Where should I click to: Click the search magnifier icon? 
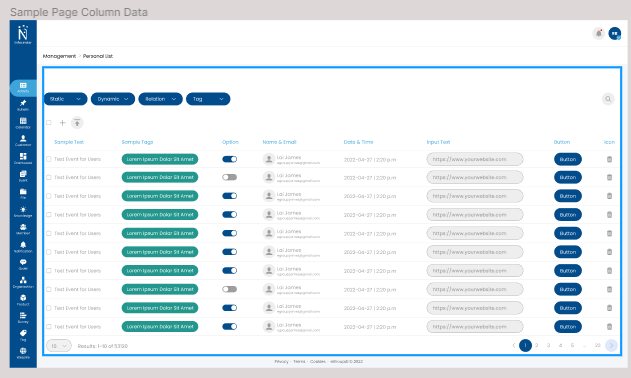pyautogui.click(x=608, y=99)
